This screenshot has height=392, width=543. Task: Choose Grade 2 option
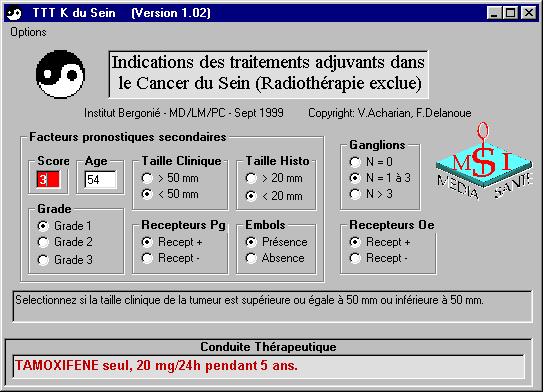pyautogui.click(x=65, y=242)
